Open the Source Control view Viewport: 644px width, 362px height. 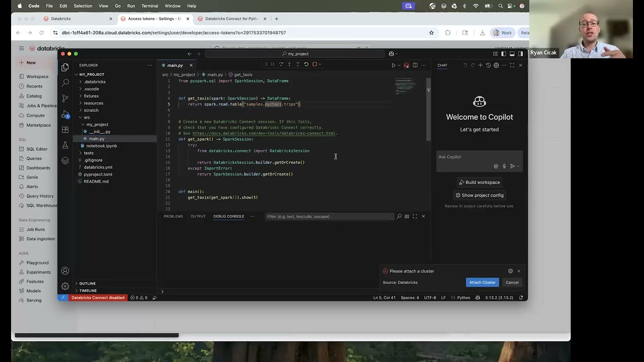point(65,98)
